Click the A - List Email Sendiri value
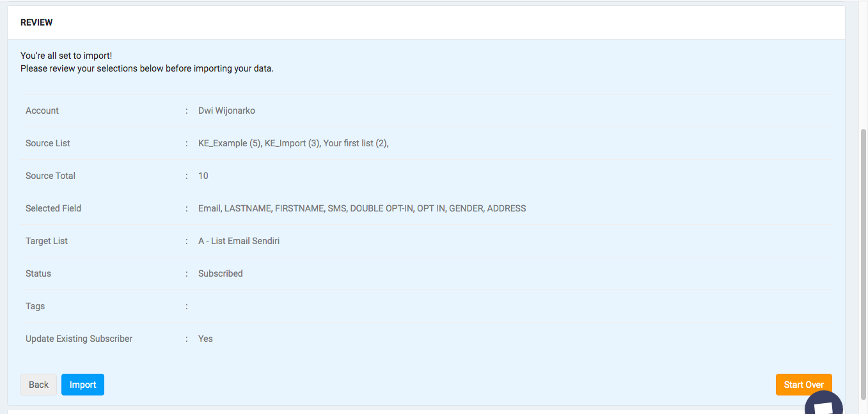868x414 pixels. click(239, 241)
